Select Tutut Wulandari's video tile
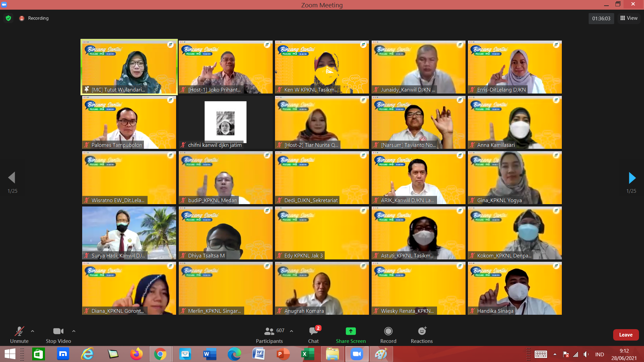This screenshot has height=362, width=644. pos(129,67)
